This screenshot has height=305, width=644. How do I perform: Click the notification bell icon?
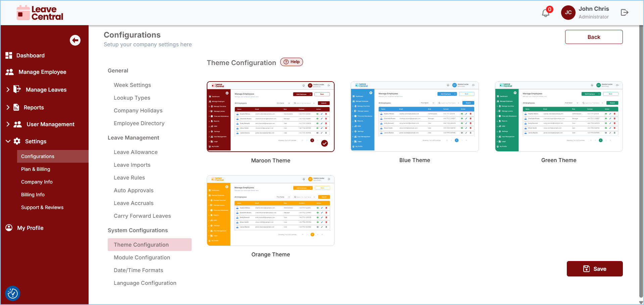click(x=546, y=13)
